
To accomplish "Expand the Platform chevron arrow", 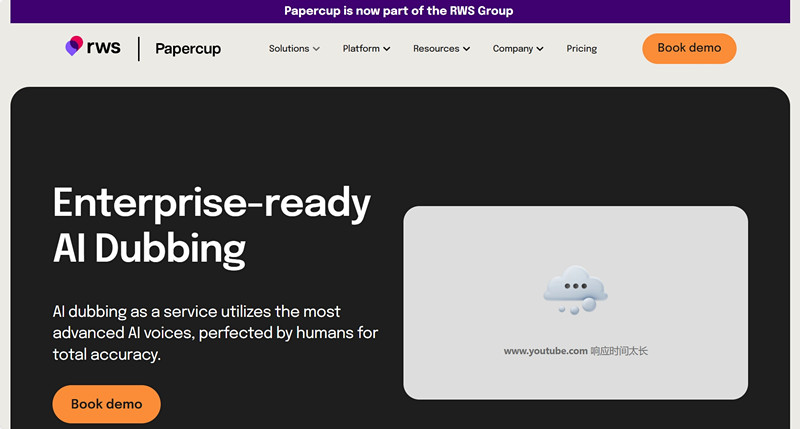I will [x=387, y=49].
